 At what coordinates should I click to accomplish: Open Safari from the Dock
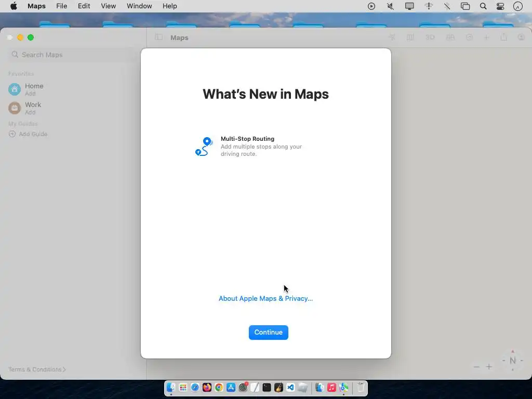click(x=195, y=388)
